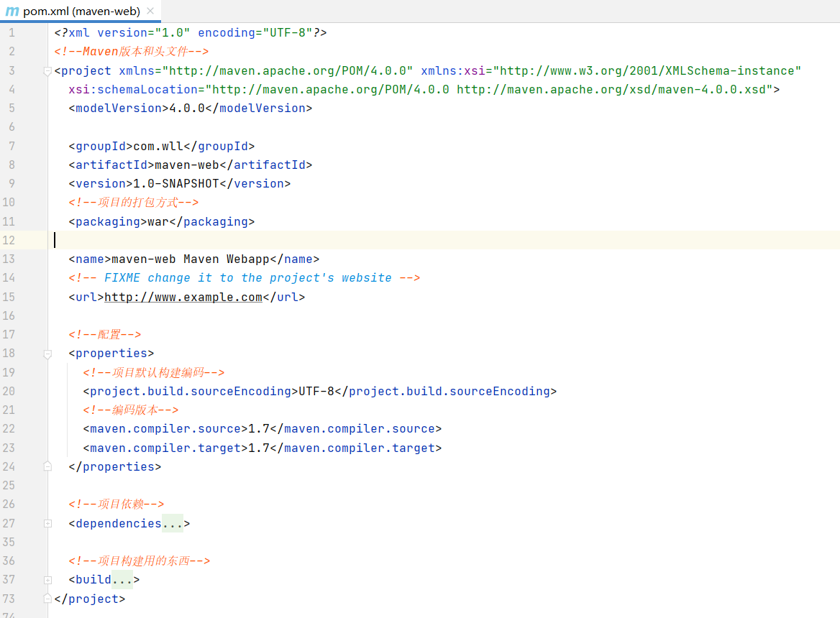Image resolution: width=840 pixels, height=618 pixels.
Task: Click the 编码版本 comment
Action: tap(130, 410)
